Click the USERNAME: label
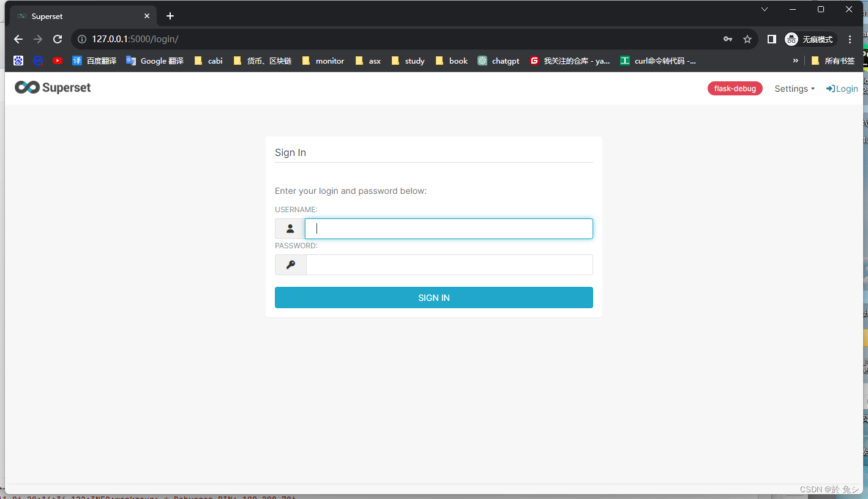868x499 pixels. point(296,210)
